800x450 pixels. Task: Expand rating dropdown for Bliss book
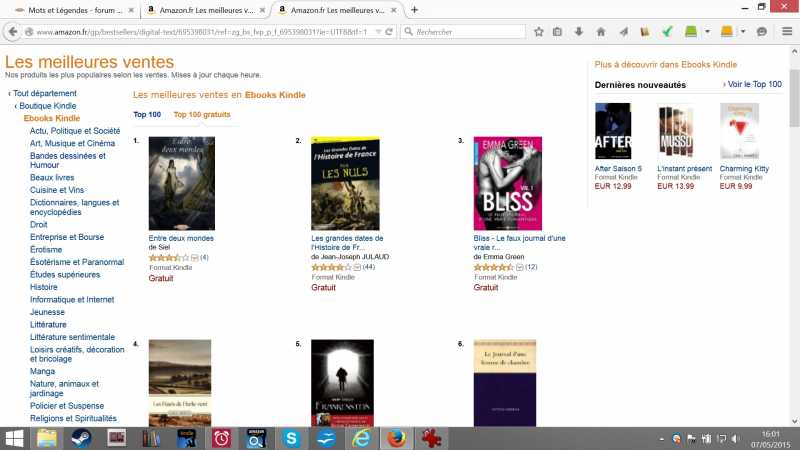[519, 267]
